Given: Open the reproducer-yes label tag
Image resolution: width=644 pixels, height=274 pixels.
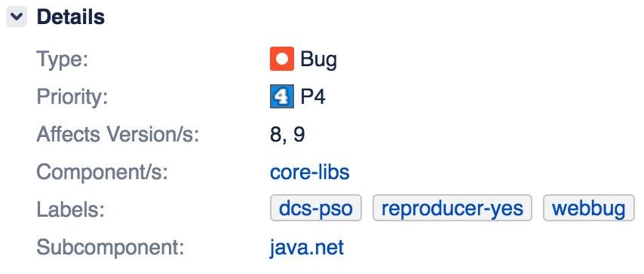Looking at the screenshot, I should click(x=452, y=208).
